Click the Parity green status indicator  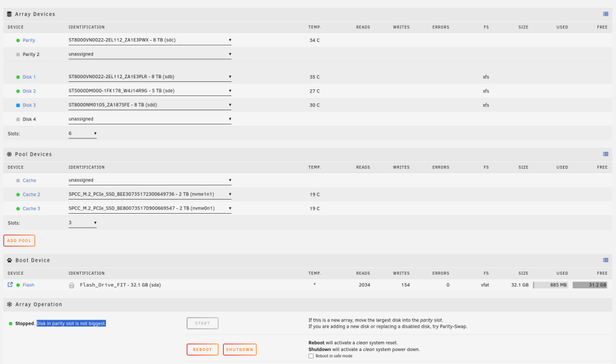coord(18,41)
